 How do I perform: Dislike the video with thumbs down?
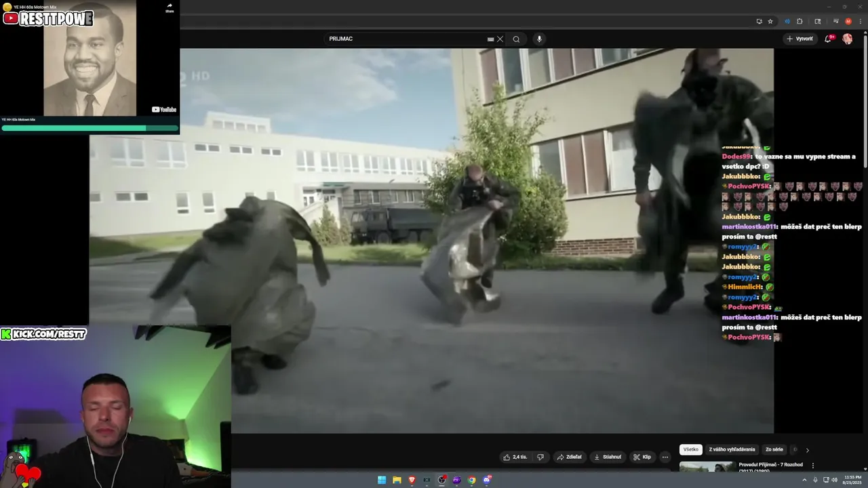click(x=540, y=457)
